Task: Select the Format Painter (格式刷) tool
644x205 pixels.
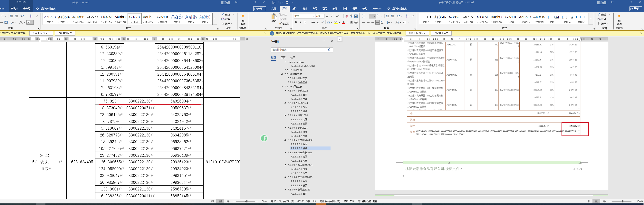Action: click(x=284, y=24)
